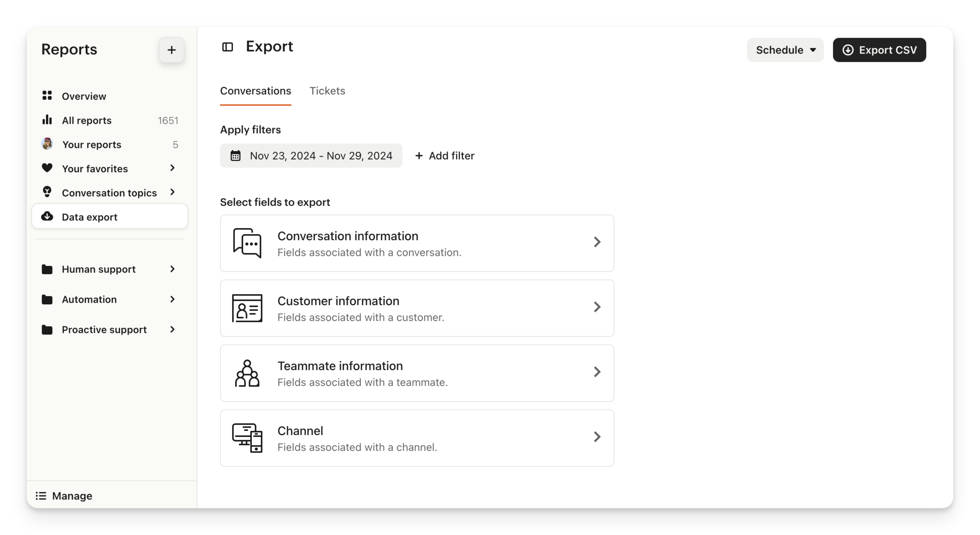The height and width of the screenshot is (535, 980).
Task: Click the bar chart icon for All reports
Action: coord(47,120)
